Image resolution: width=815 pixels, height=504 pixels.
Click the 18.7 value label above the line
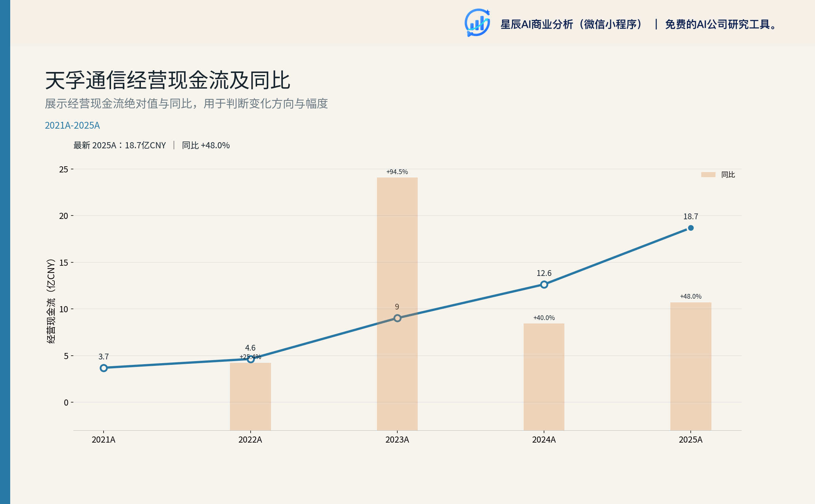coord(691,217)
